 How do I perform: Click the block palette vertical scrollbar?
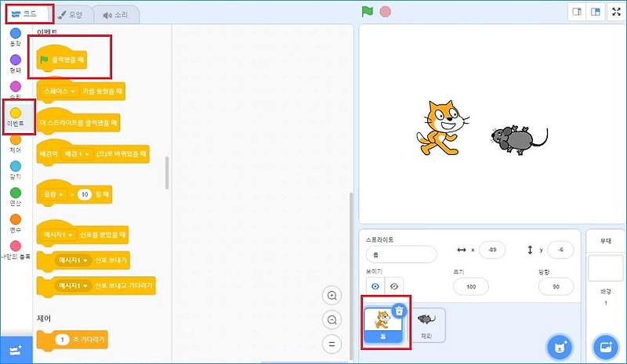[x=167, y=173]
